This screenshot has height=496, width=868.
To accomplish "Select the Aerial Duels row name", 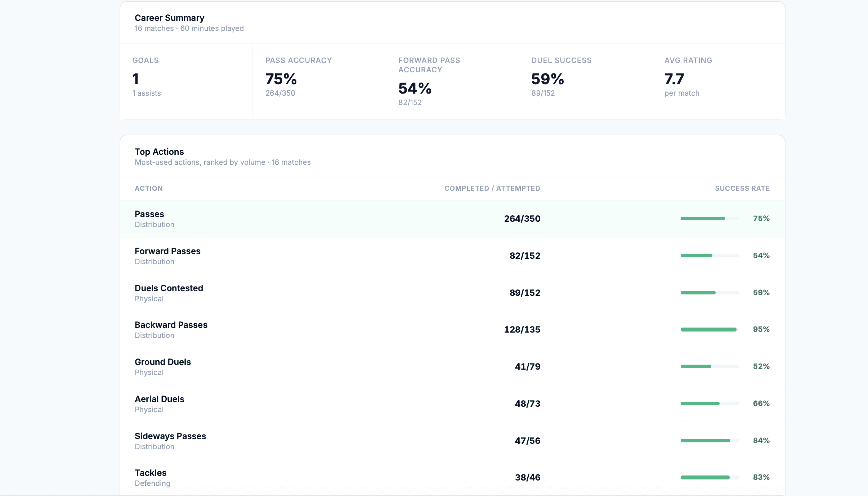I will click(160, 399).
